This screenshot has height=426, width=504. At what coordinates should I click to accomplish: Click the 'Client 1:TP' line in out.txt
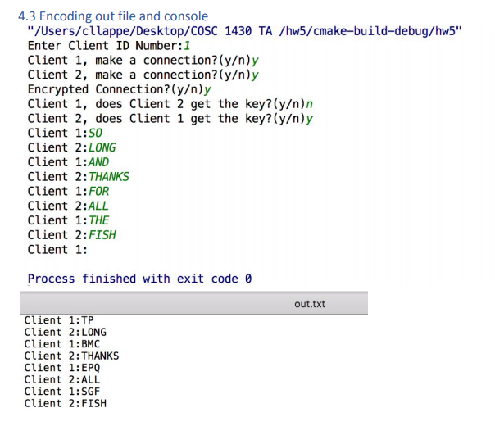(59, 320)
